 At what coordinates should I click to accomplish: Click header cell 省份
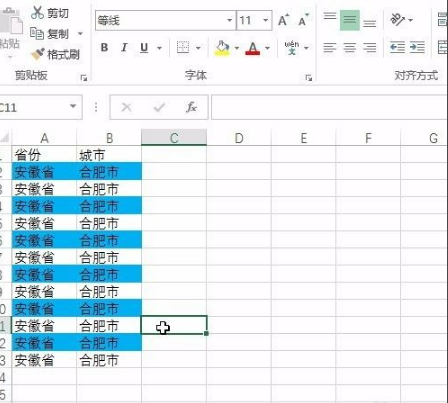[44, 155]
